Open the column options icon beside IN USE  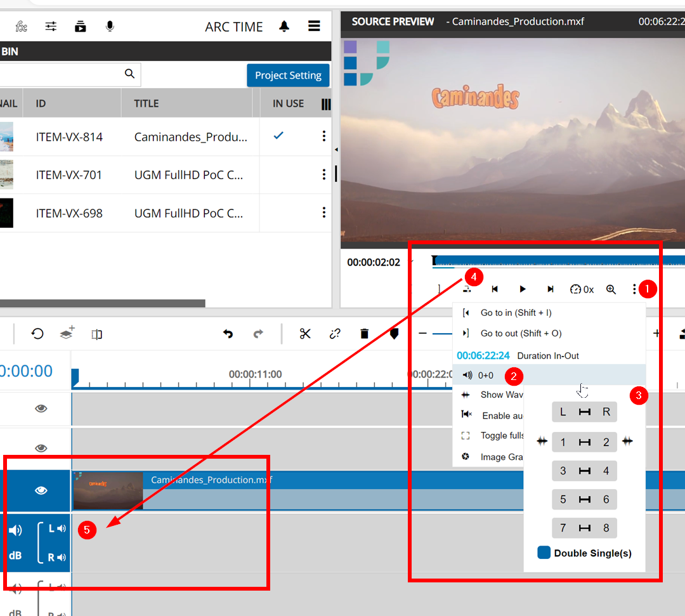click(325, 104)
